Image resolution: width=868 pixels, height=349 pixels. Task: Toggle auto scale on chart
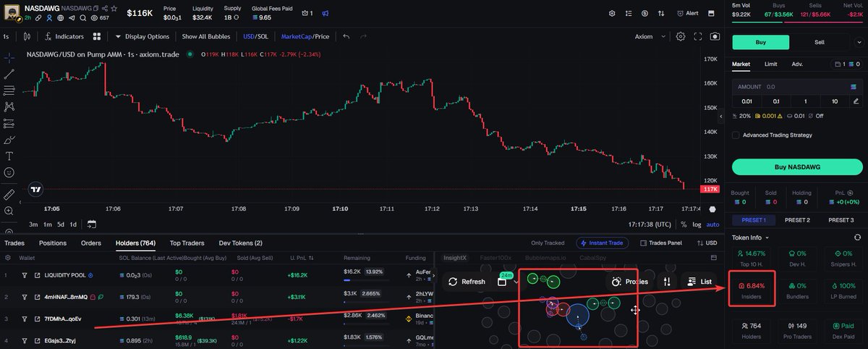point(713,224)
